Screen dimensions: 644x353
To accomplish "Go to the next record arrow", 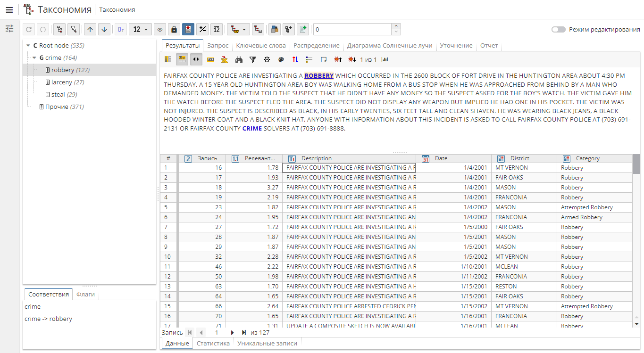I will tap(233, 332).
